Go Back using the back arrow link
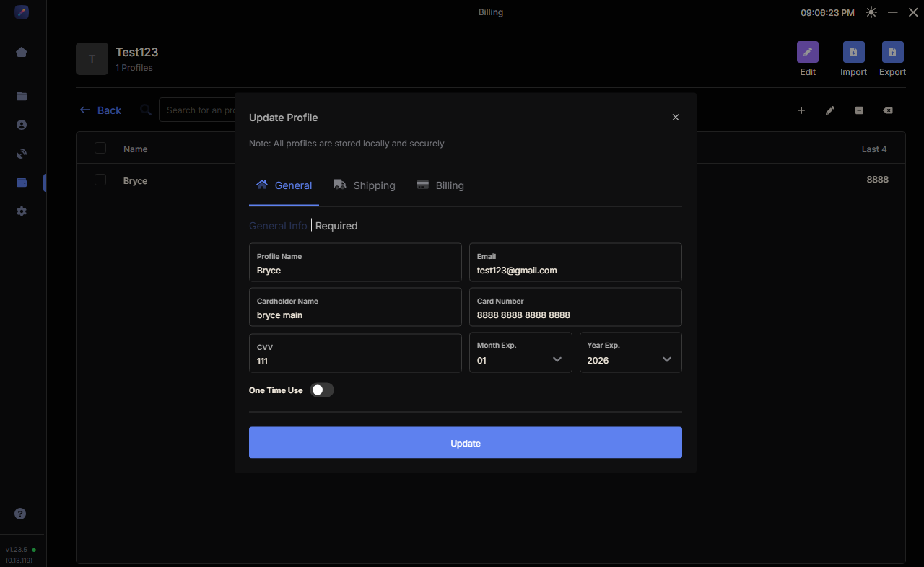924x567 pixels. [x=100, y=110]
